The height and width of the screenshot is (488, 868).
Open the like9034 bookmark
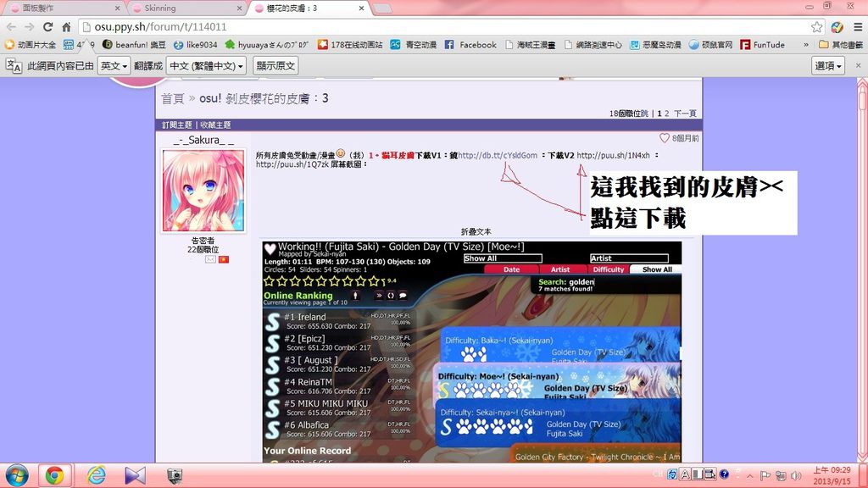(196, 45)
